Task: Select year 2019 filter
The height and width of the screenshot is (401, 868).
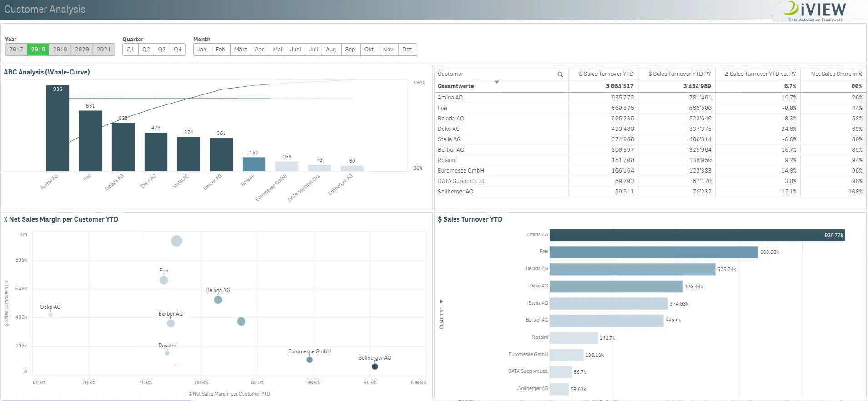Action: pyautogui.click(x=60, y=50)
